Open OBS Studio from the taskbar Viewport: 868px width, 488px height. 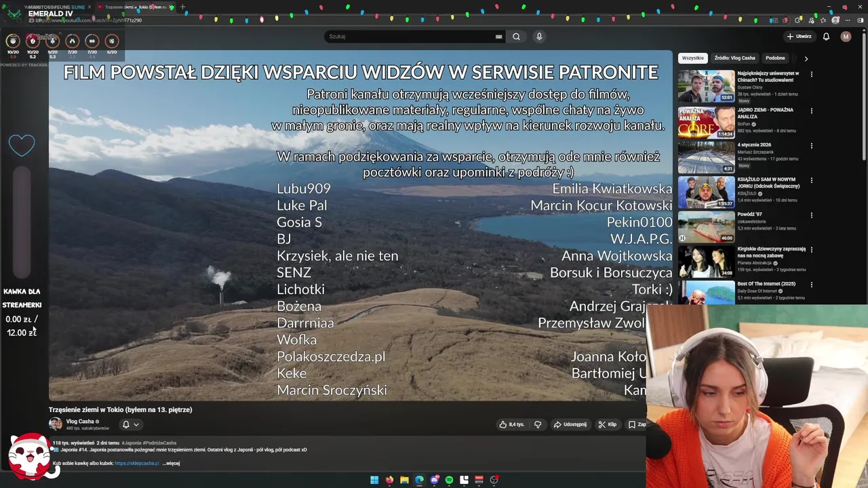pos(494,480)
